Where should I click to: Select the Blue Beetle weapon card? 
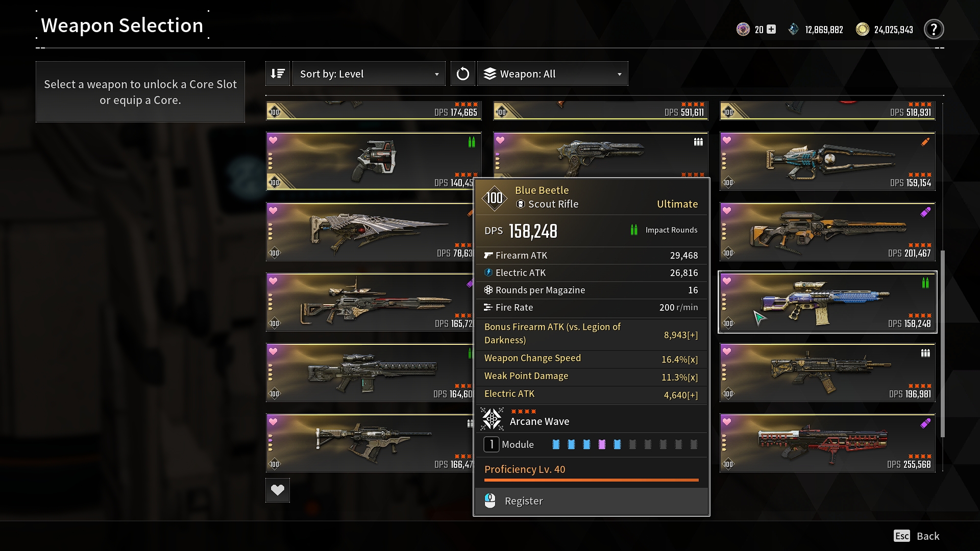click(827, 302)
